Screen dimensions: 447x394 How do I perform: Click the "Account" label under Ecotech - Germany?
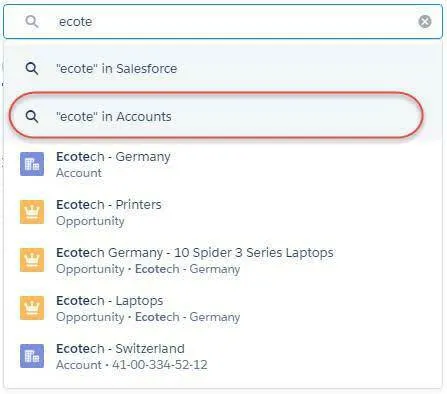(79, 173)
